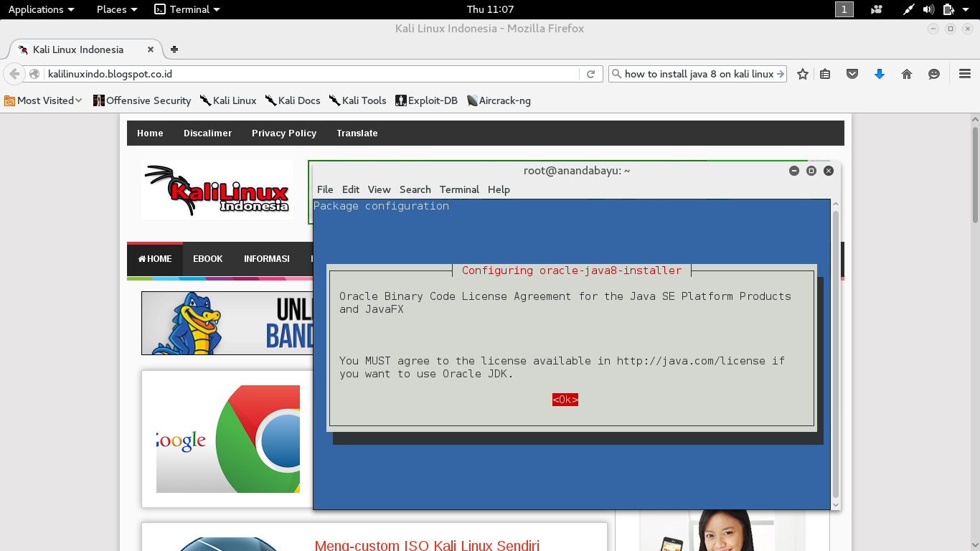
Task: Open the terminal Edit menu
Action: [x=351, y=189]
